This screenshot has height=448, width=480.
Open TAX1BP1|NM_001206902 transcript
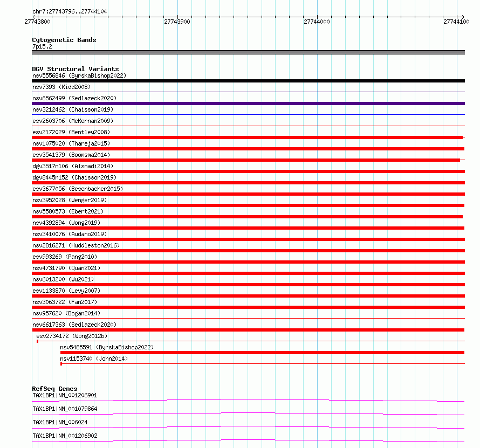point(65,436)
